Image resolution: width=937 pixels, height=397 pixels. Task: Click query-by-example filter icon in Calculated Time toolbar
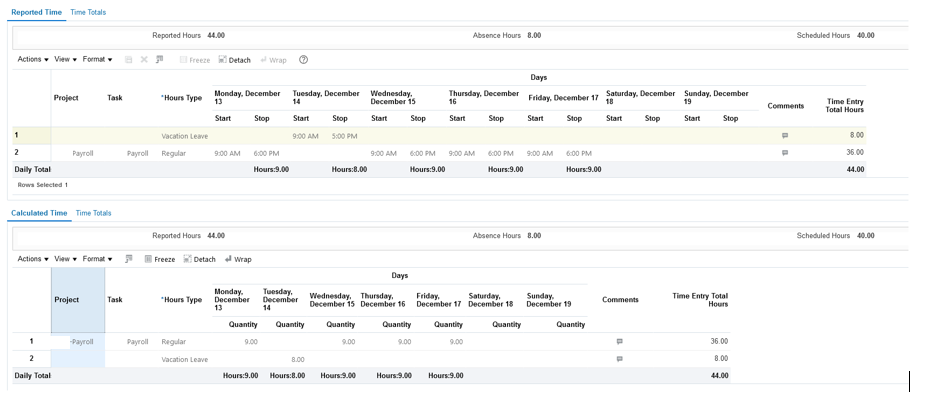click(128, 259)
